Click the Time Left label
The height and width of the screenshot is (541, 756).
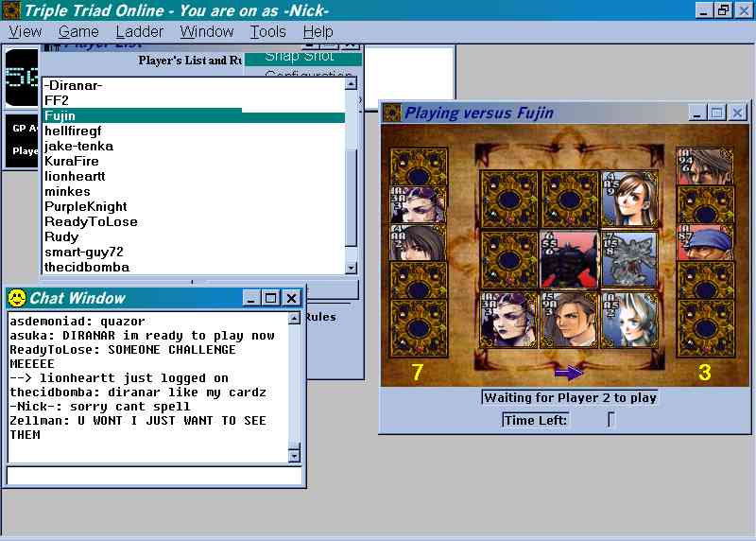click(x=536, y=420)
